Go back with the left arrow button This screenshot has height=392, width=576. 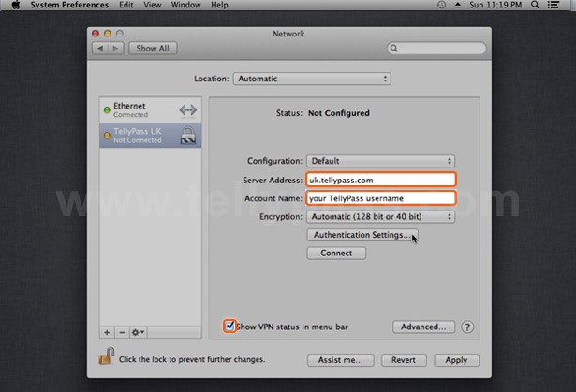click(100, 48)
